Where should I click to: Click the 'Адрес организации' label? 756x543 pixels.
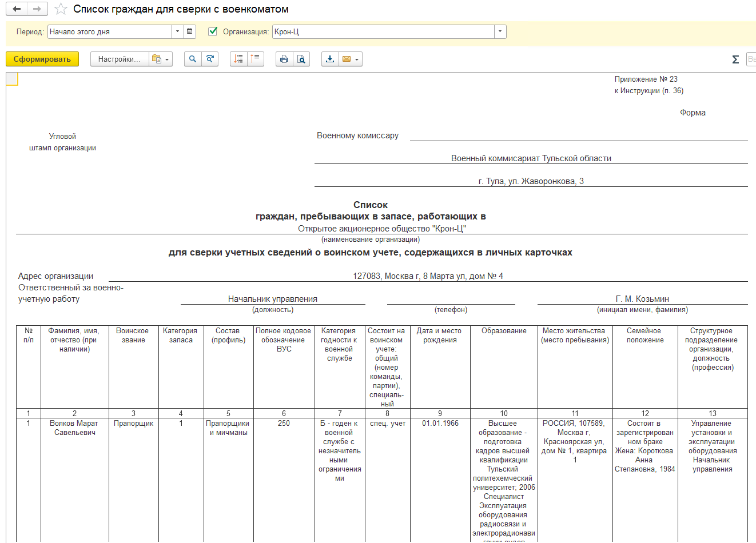point(55,277)
